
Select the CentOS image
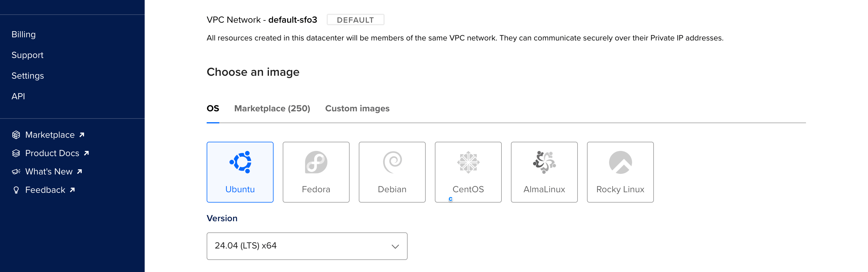coord(468,172)
